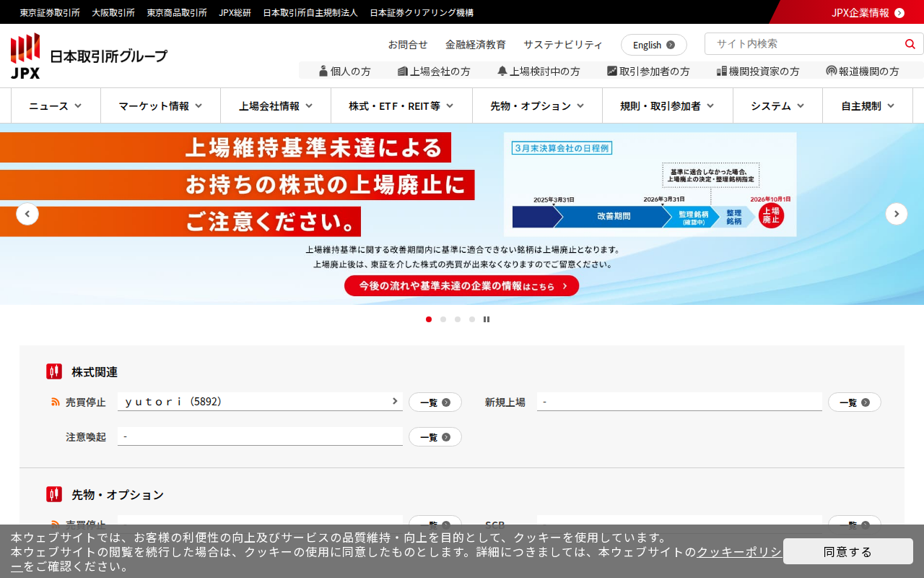Click the JPX logo
The height and width of the screenshot is (578, 924).
point(25,56)
